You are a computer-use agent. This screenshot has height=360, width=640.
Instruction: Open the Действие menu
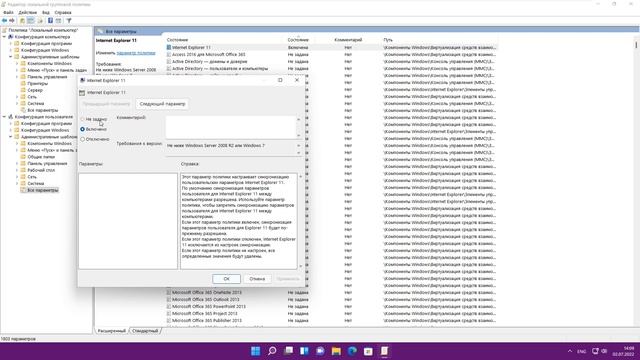27,13
